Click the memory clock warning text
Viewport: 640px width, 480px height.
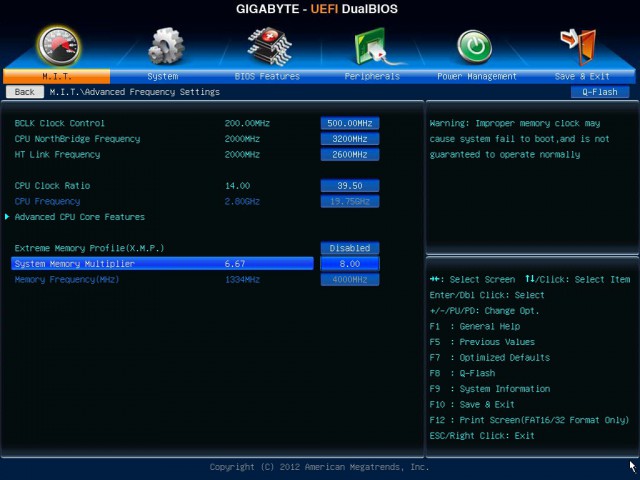pyautogui.click(x=519, y=139)
